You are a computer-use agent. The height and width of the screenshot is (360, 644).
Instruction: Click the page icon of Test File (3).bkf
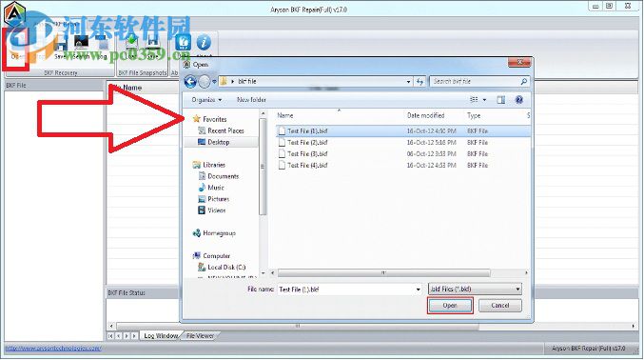(282, 154)
